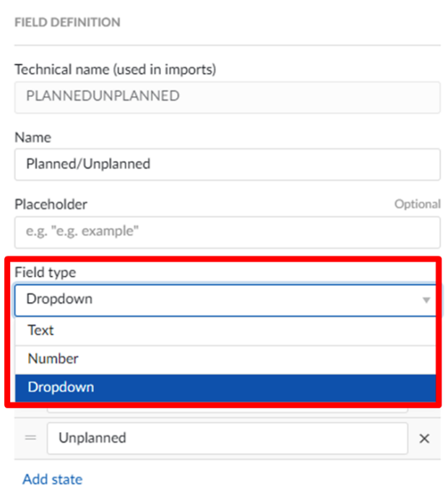Click the Placeholder label
Screen dimensions: 448x495
click(51, 205)
